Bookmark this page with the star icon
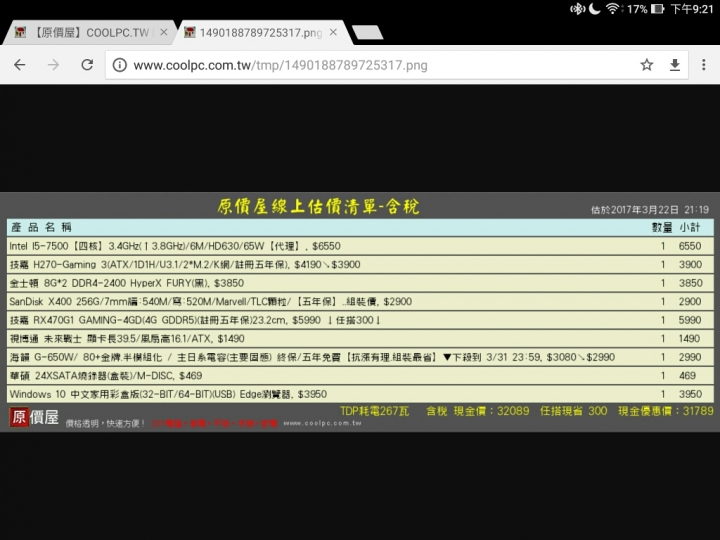This screenshot has width=720, height=540. (647, 65)
